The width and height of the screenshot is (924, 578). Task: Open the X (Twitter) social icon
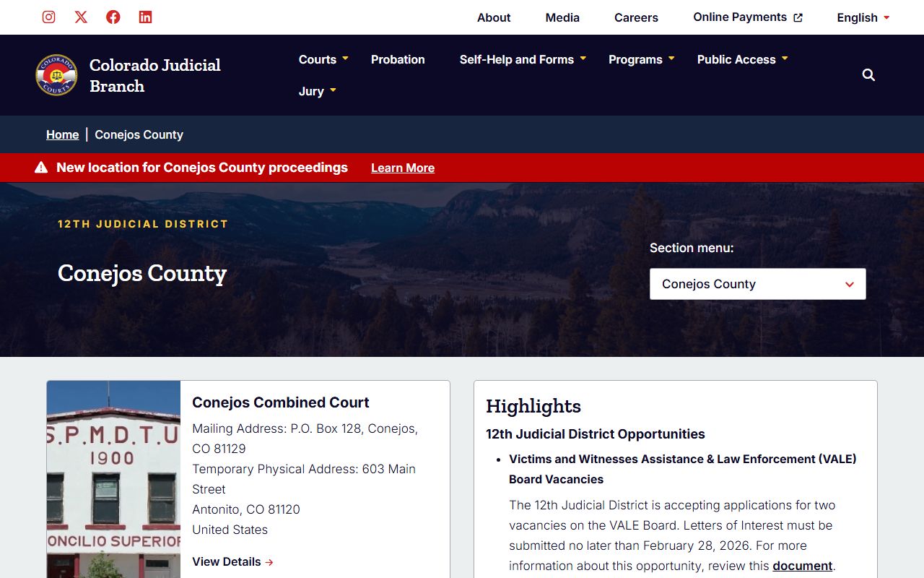point(81,17)
